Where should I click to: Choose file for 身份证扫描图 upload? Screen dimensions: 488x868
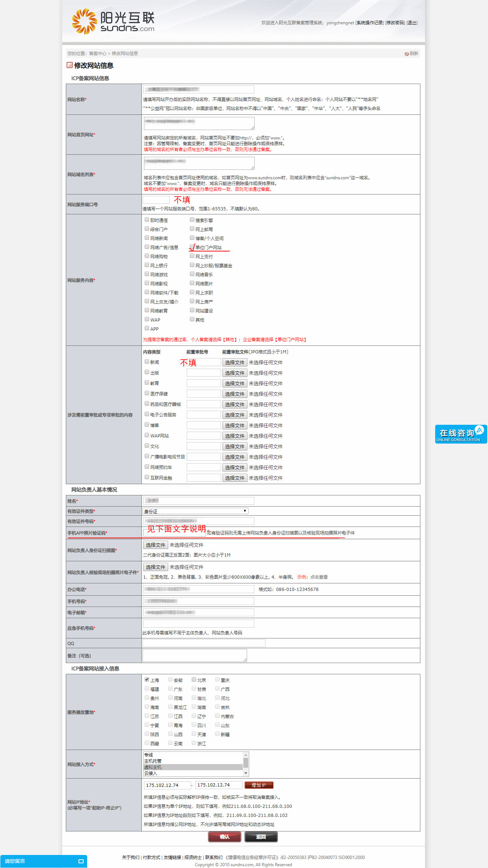click(156, 545)
